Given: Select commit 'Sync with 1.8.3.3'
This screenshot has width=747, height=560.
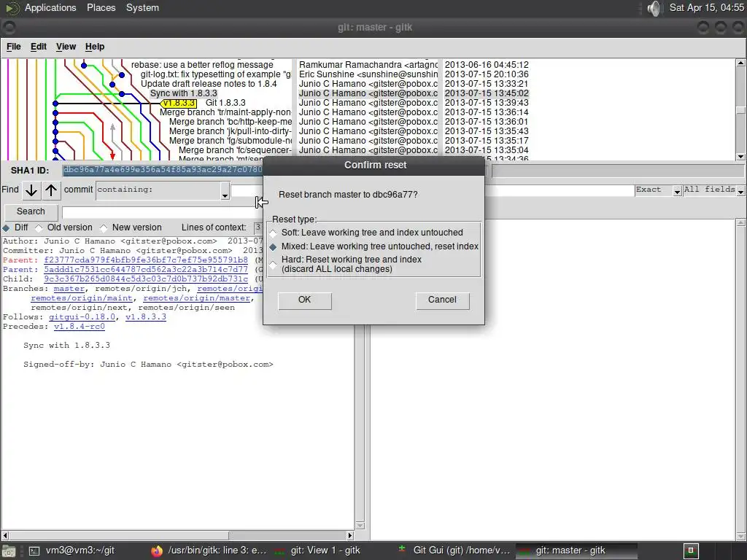Looking at the screenshot, I should (183, 93).
